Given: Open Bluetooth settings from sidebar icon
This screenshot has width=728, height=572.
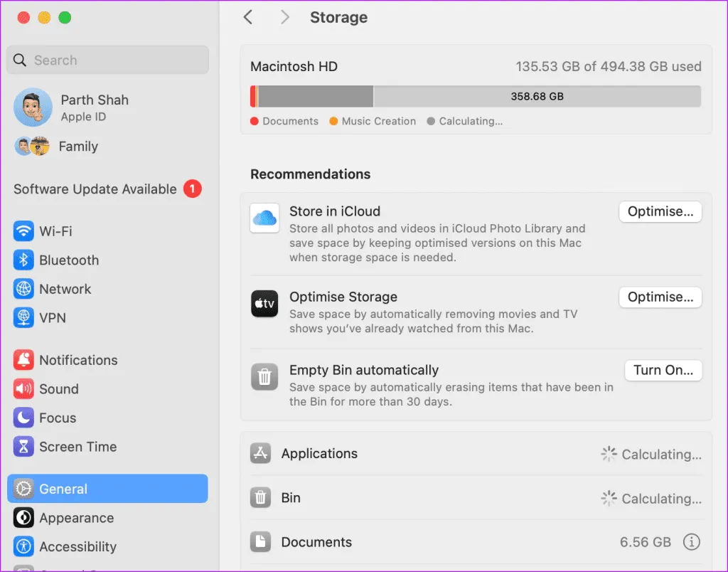Looking at the screenshot, I should pyautogui.click(x=23, y=260).
